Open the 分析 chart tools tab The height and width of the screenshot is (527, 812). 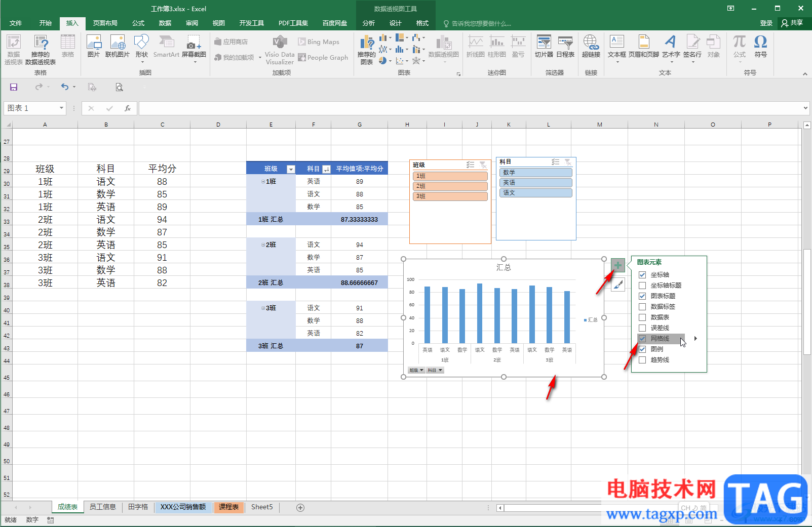pyautogui.click(x=369, y=23)
